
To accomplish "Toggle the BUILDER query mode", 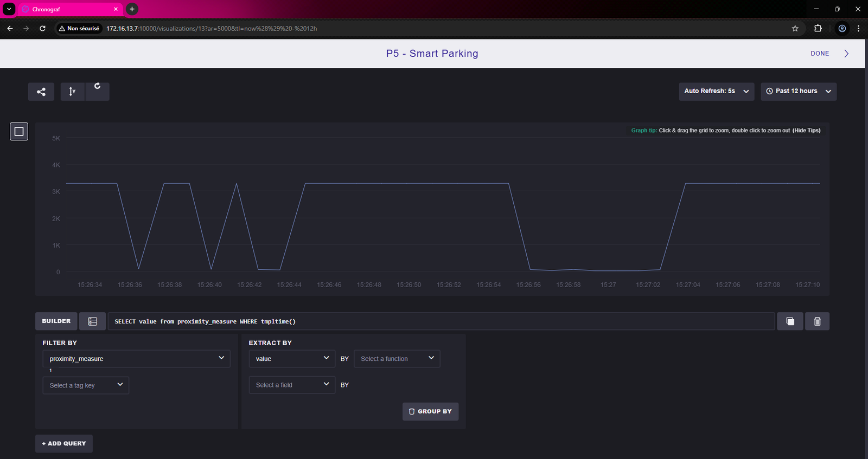I will pyautogui.click(x=56, y=321).
